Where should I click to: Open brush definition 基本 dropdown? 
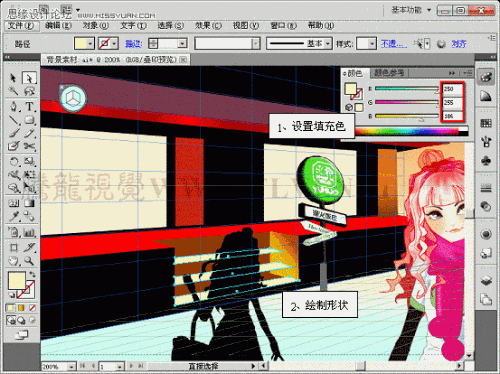tap(328, 43)
